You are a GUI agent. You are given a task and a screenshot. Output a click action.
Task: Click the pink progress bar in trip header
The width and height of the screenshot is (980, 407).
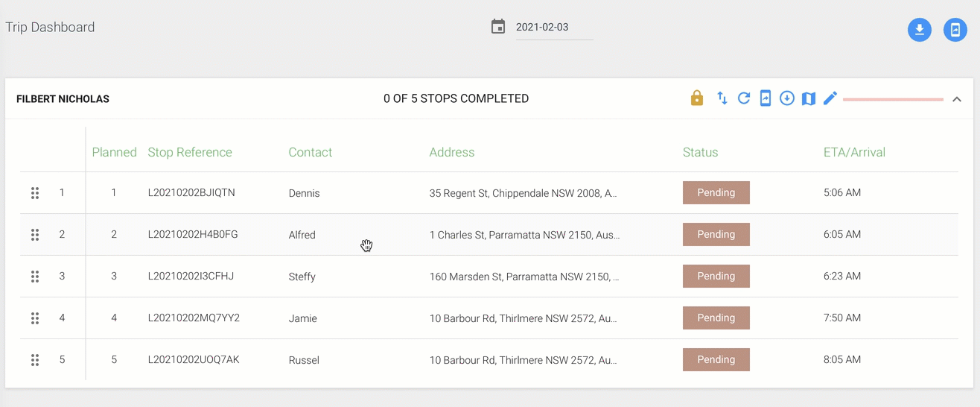pyautogui.click(x=893, y=99)
